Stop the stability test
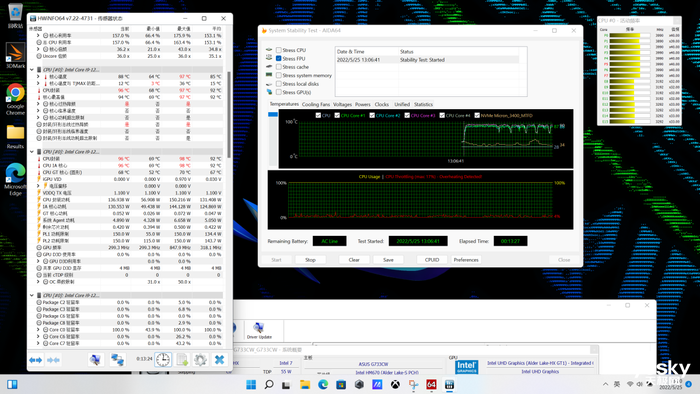700x394 pixels. tap(310, 260)
